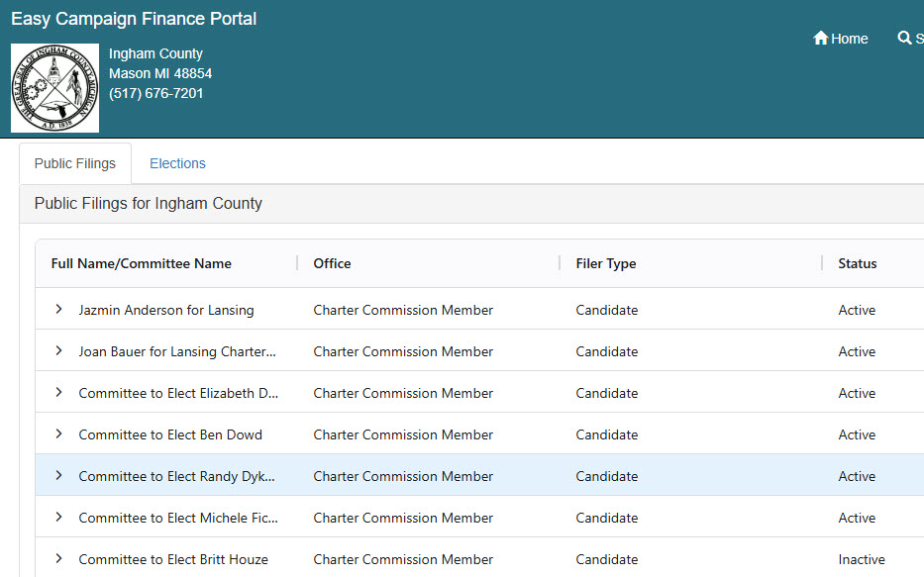Expand the Committee to Elect Elizabeth row
The image size is (924, 577).
(x=58, y=393)
